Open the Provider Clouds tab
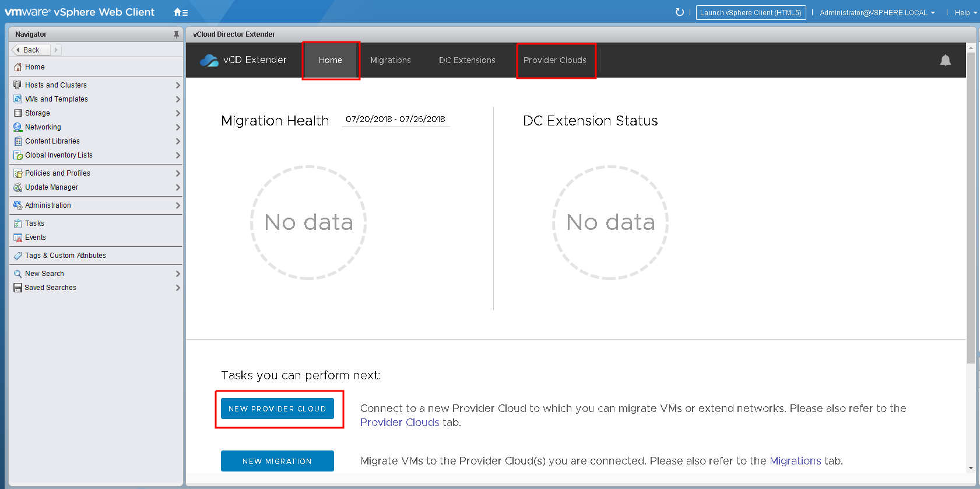This screenshot has width=980, height=489. 555,60
